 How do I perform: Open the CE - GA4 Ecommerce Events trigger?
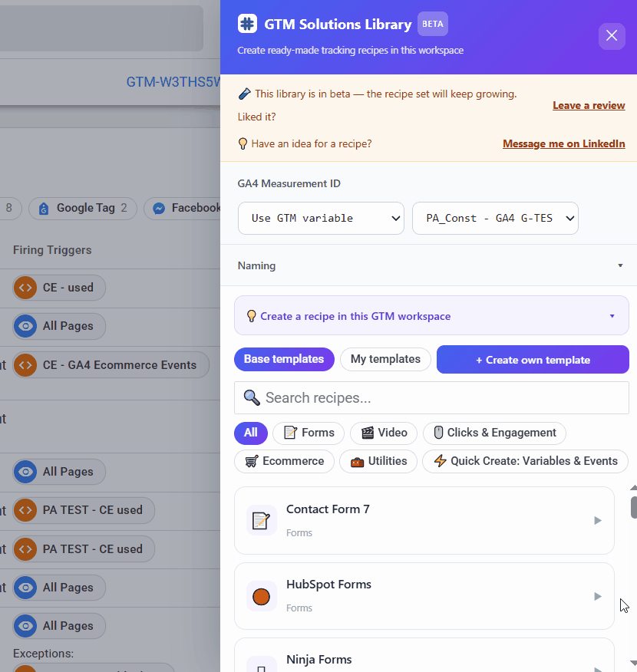pyautogui.click(x=111, y=365)
